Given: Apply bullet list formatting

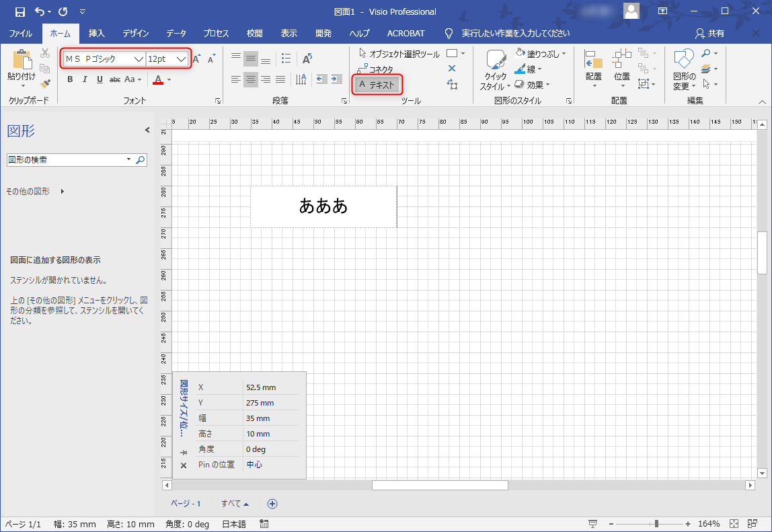Looking at the screenshot, I should [286, 59].
